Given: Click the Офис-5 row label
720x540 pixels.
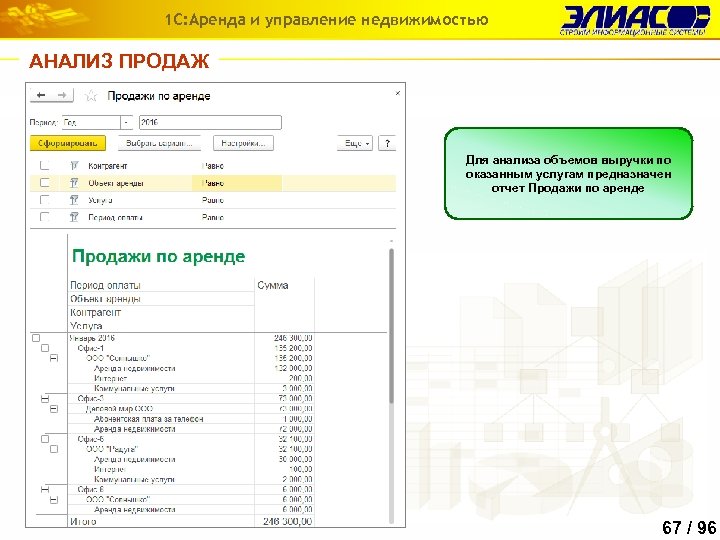Looking at the screenshot, I should point(90,439).
